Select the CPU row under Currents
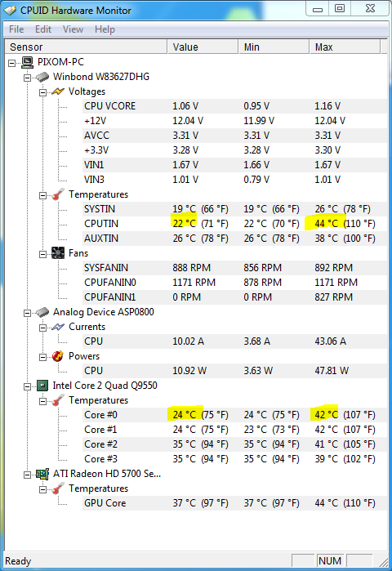The height and width of the screenshot is (571, 392). coord(234,341)
